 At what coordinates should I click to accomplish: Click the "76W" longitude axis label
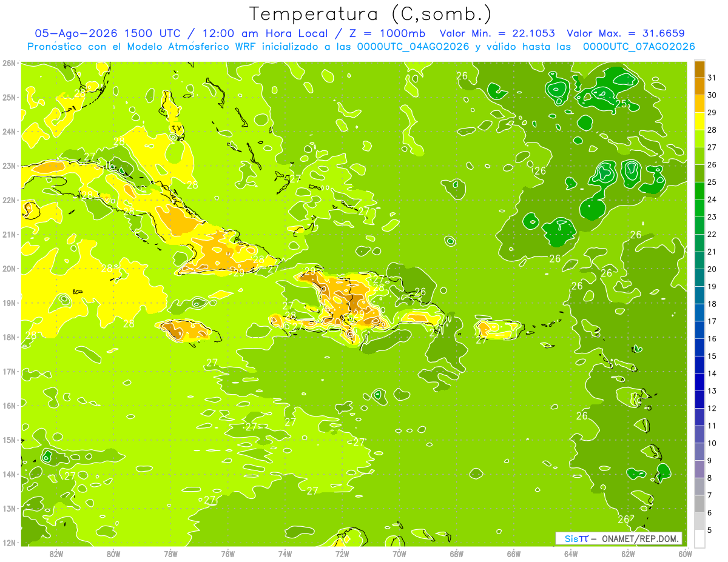pyautogui.click(x=228, y=554)
